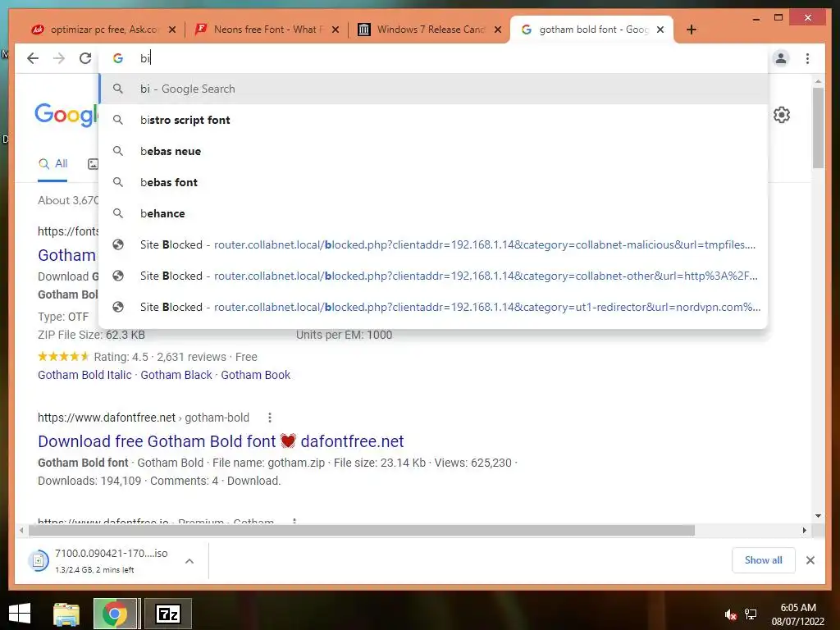Close the 'Windows 7 Release Cand' tab
Image resolution: width=840 pixels, height=630 pixels.
(x=498, y=30)
